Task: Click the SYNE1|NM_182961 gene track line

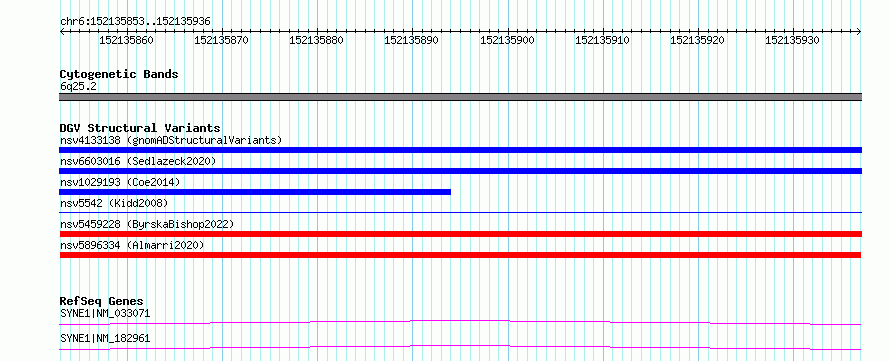Action: [460, 347]
